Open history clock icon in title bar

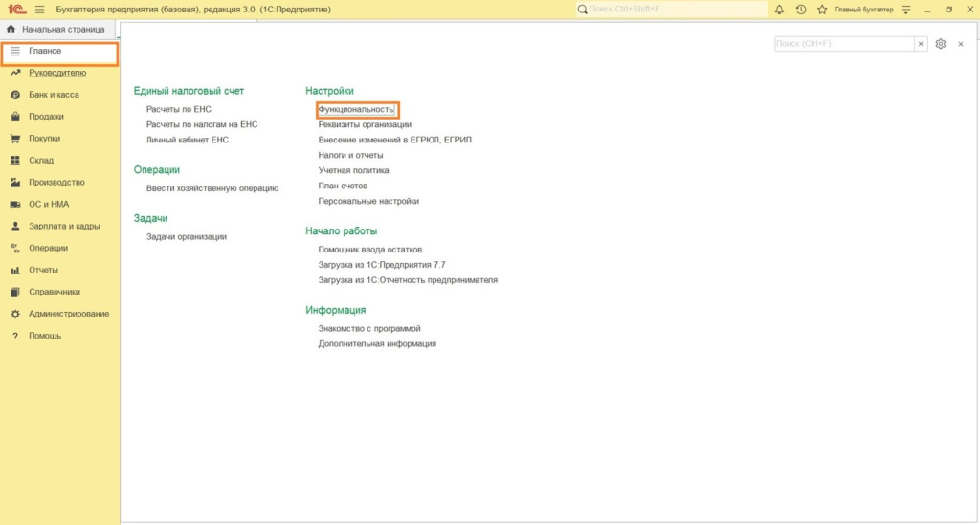(801, 10)
